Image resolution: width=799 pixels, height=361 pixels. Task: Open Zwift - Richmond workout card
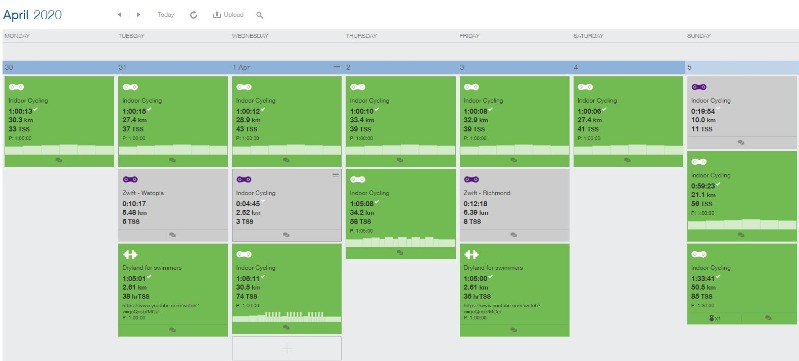click(x=514, y=205)
